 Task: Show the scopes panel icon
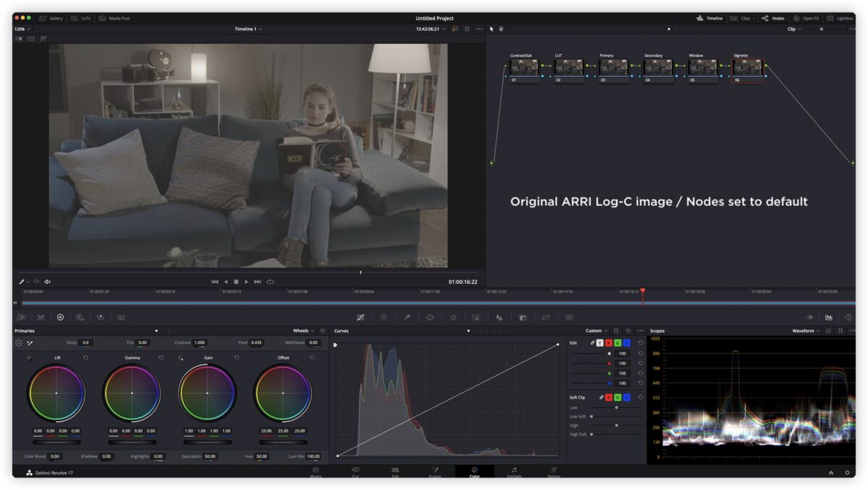pyautogui.click(x=828, y=317)
